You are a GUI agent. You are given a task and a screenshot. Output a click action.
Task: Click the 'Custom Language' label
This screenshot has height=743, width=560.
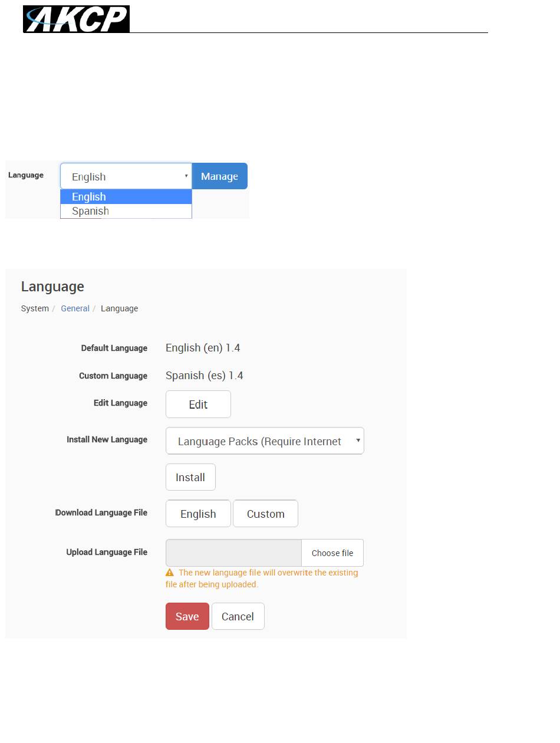pyautogui.click(x=113, y=376)
